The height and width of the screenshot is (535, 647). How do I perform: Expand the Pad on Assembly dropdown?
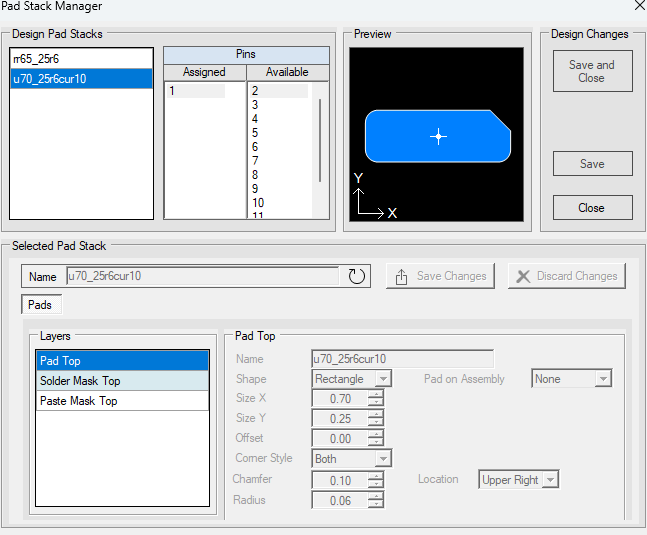(x=601, y=379)
